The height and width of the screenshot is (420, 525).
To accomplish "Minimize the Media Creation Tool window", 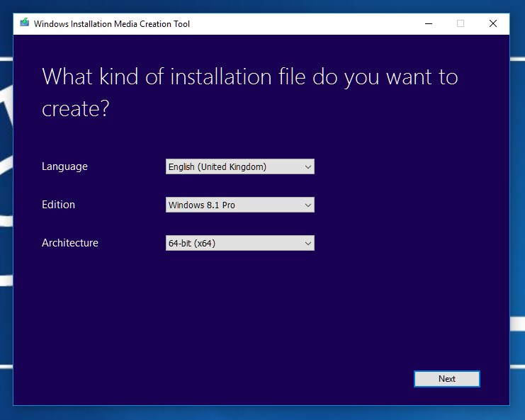I will pyautogui.click(x=428, y=24).
